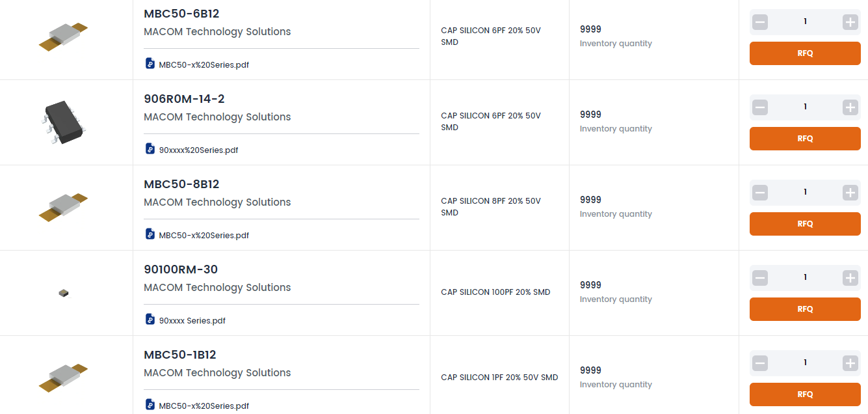Click the PDF icon beside the MBC50-6B12 datasheet
Viewport: 868px width, 414px height.
pos(150,64)
